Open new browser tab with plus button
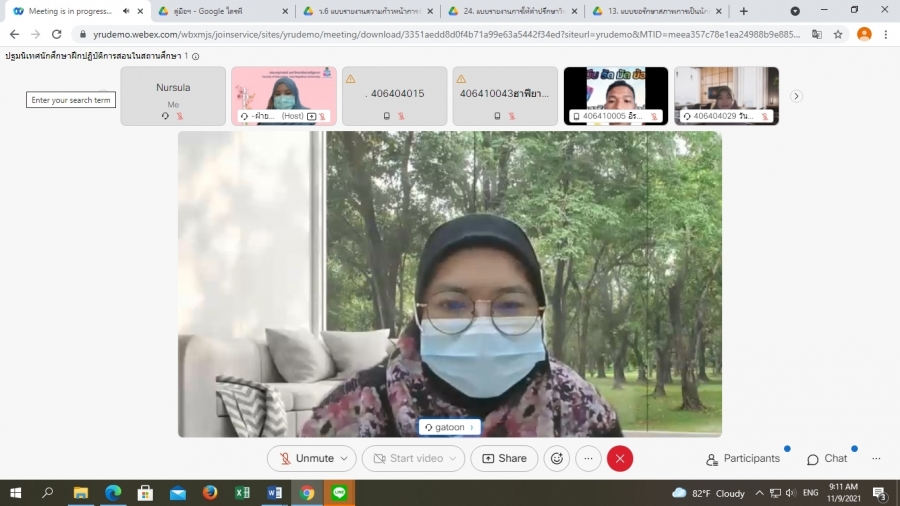Viewport: 900px width, 506px height. tap(743, 11)
